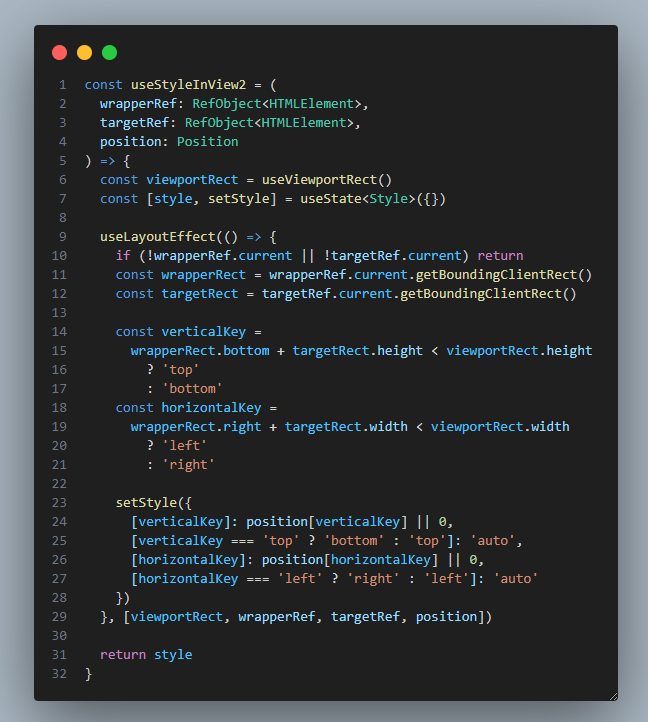Image resolution: width=648 pixels, height=722 pixels.
Task: Click 'position[verticalKey]' on line 24
Action: click(327, 522)
